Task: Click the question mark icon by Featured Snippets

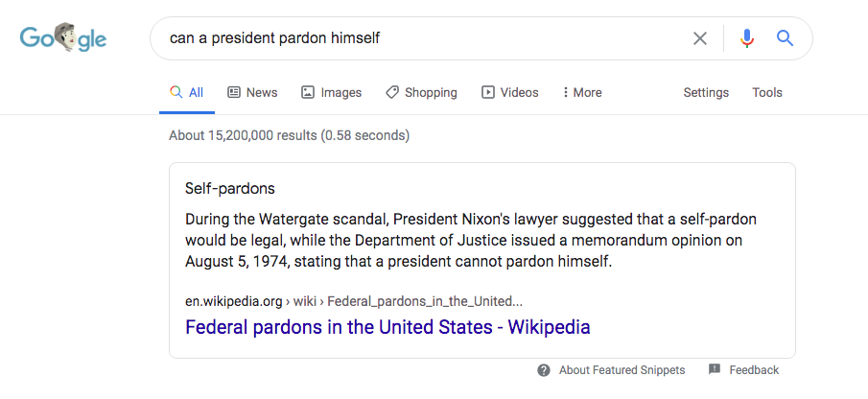Action: point(544,370)
